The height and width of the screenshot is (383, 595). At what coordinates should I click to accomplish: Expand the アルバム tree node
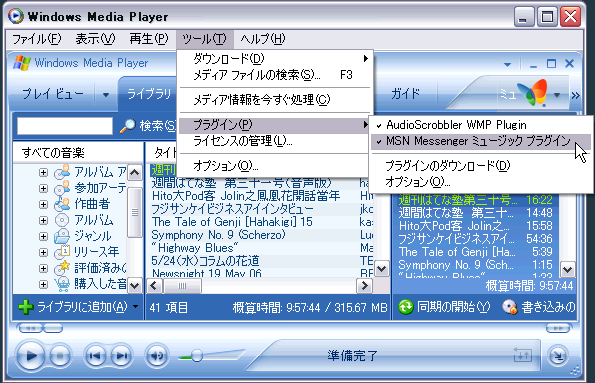(x=43, y=220)
